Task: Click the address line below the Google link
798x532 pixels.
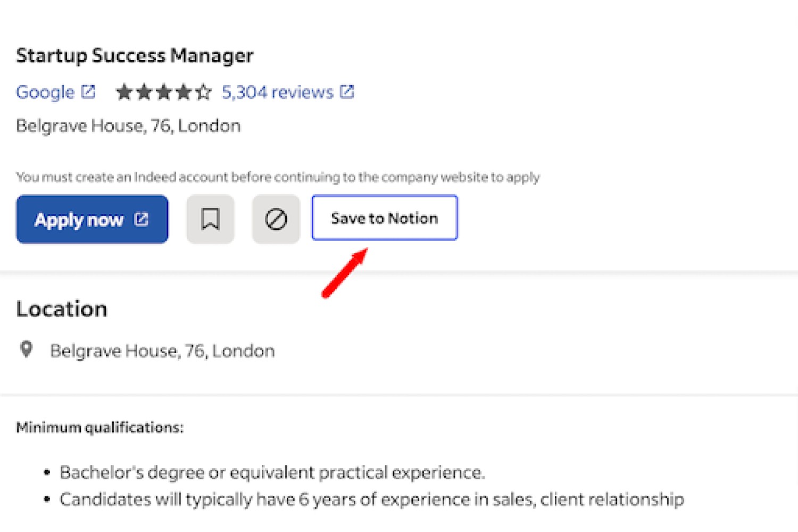Action: (x=128, y=126)
